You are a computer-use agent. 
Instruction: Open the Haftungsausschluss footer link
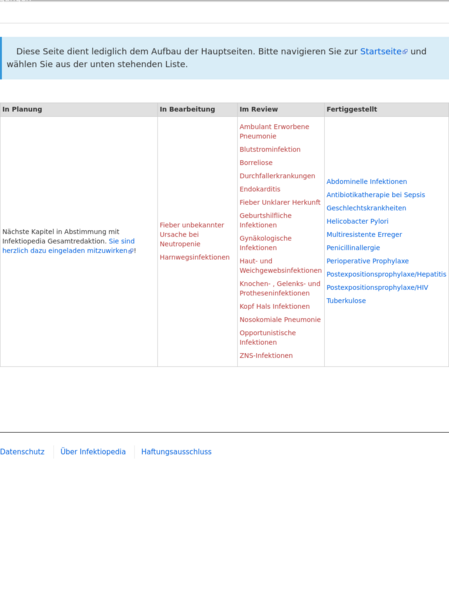pyautogui.click(x=176, y=452)
